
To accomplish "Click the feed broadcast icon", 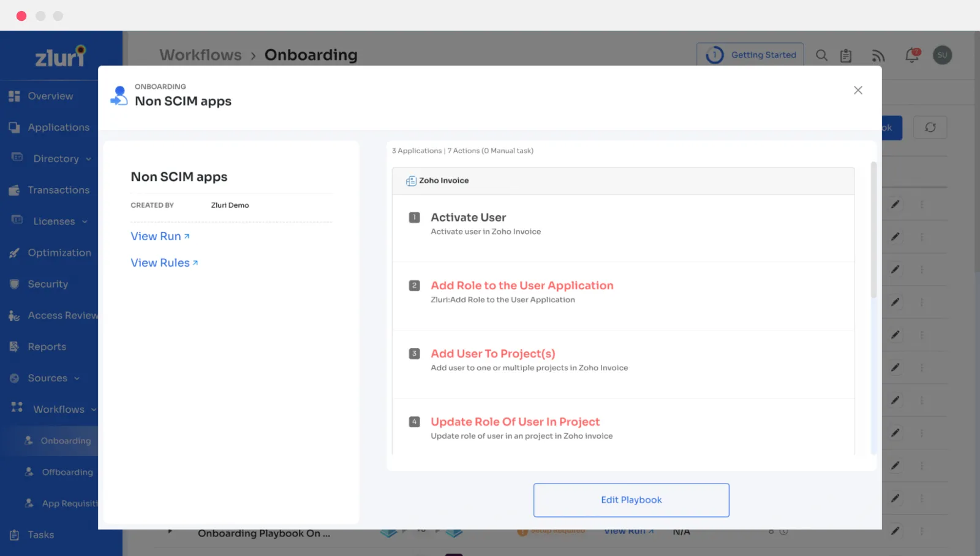I will click(x=878, y=56).
